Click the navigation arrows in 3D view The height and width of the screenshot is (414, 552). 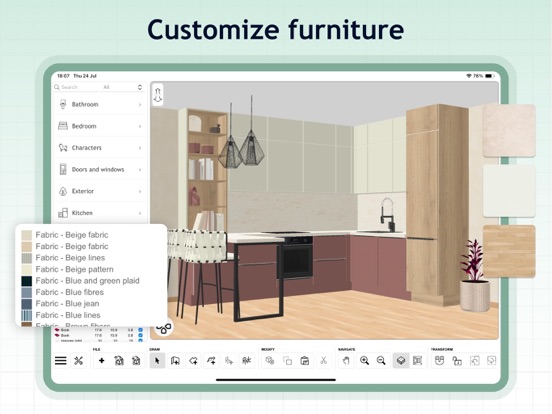click(158, 95)
